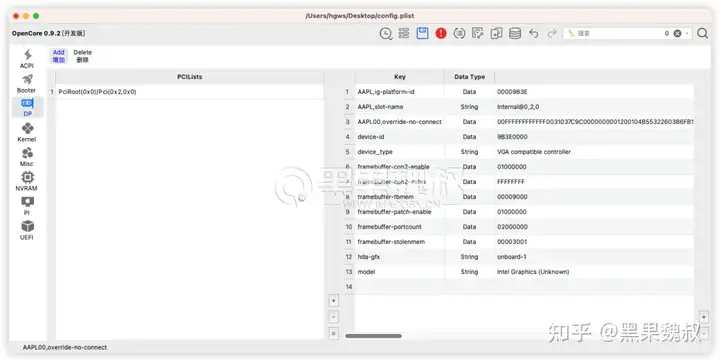Select the AAPL,ig-platform-id key
The width and height of the screenshot is (720, 362).
pos(386,92)
